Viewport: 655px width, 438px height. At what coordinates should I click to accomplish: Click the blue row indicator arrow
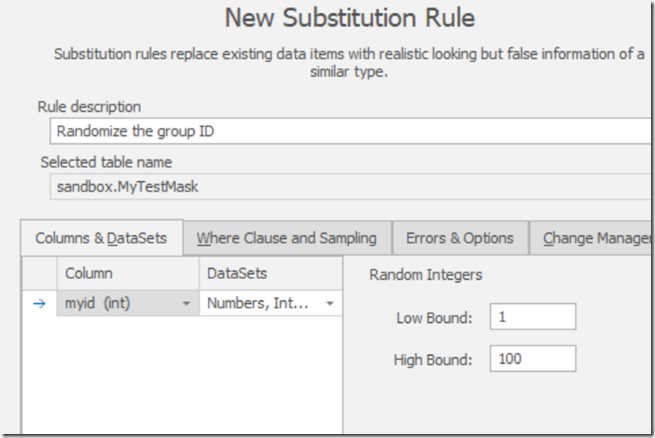coord(39,304)
